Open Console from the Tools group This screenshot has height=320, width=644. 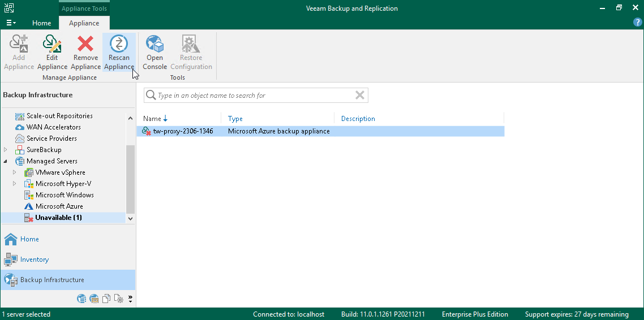pos(155,53)
